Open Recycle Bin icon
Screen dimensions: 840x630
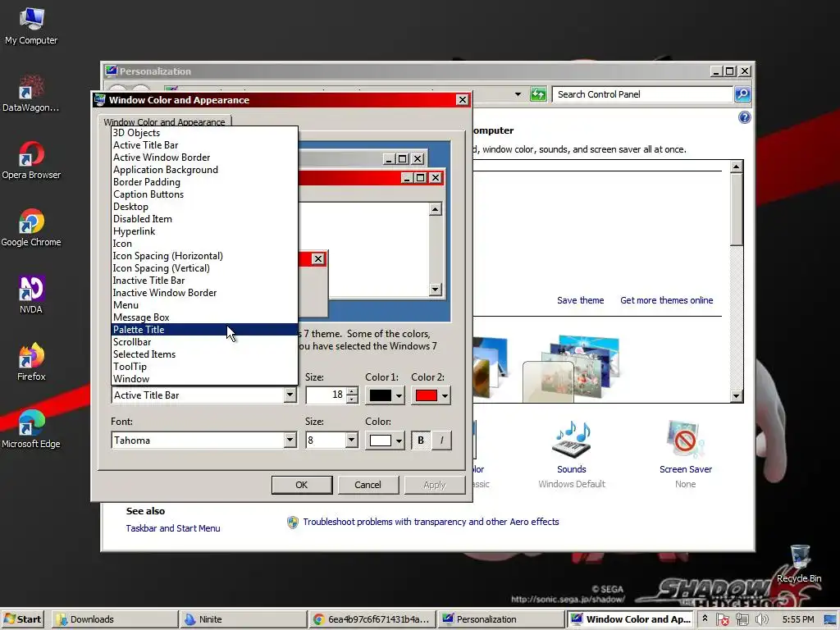click(799, 564)
